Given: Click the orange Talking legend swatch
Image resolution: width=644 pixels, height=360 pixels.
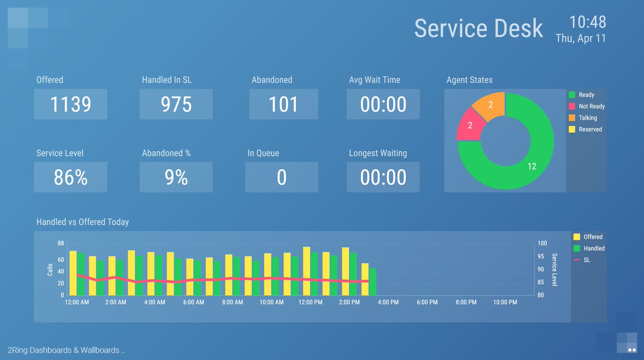Looking at the screenshot, I should tap(572, 117).
